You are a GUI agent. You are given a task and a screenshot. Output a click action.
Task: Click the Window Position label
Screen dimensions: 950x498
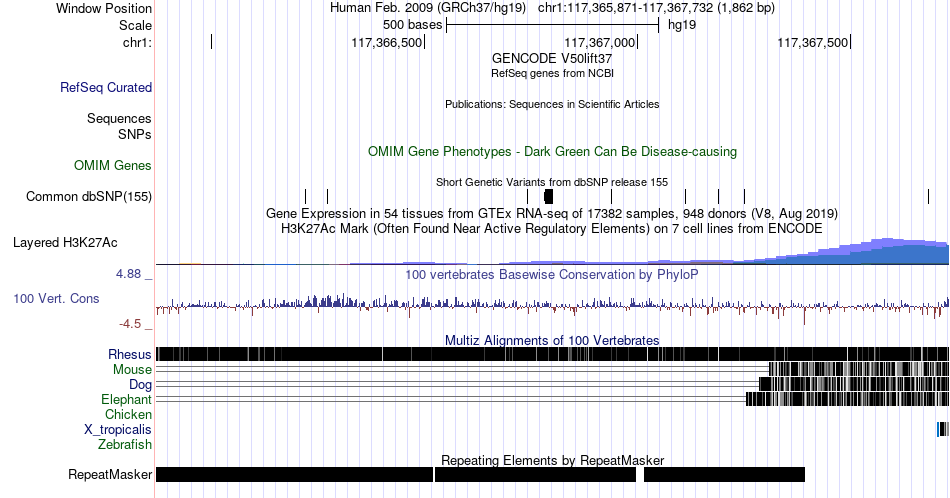tap(104, 8)
